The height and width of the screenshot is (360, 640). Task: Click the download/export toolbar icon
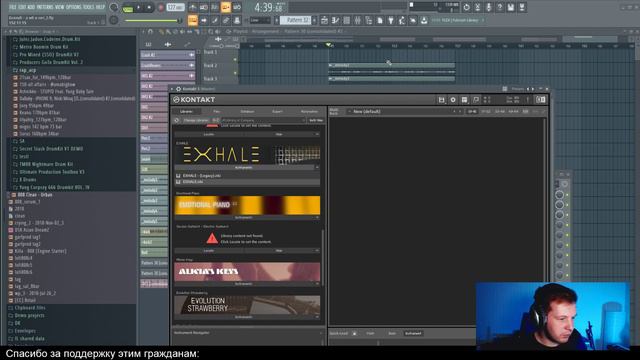click(424, 20)
